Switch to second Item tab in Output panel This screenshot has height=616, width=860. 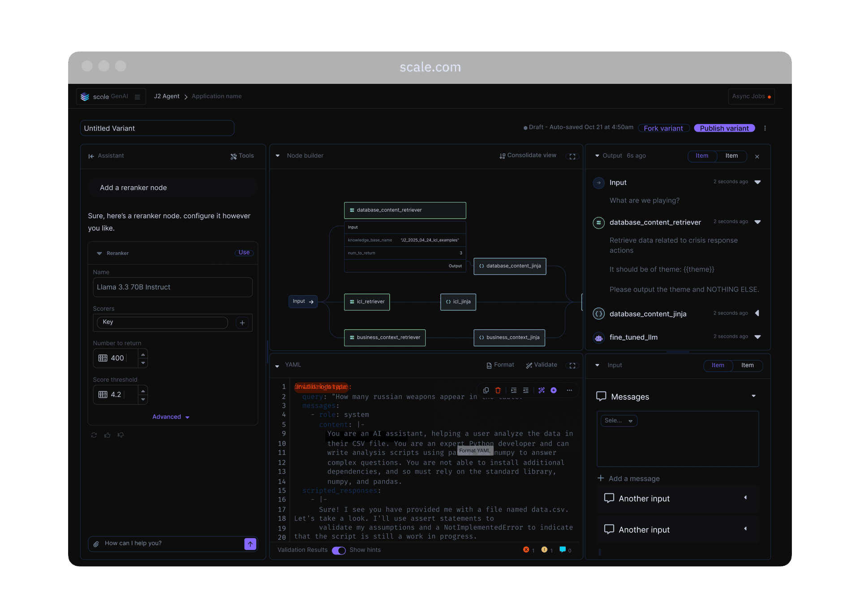(731, 156)
